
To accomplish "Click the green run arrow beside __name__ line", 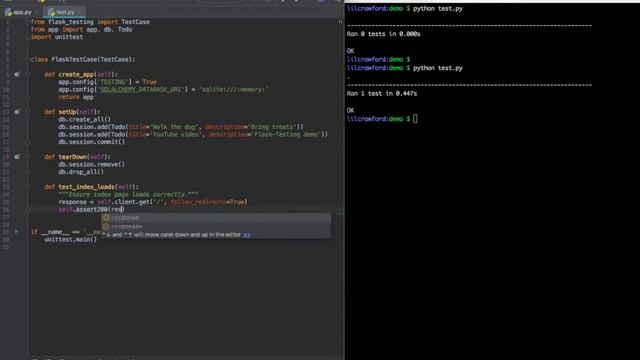I will 17,232.
